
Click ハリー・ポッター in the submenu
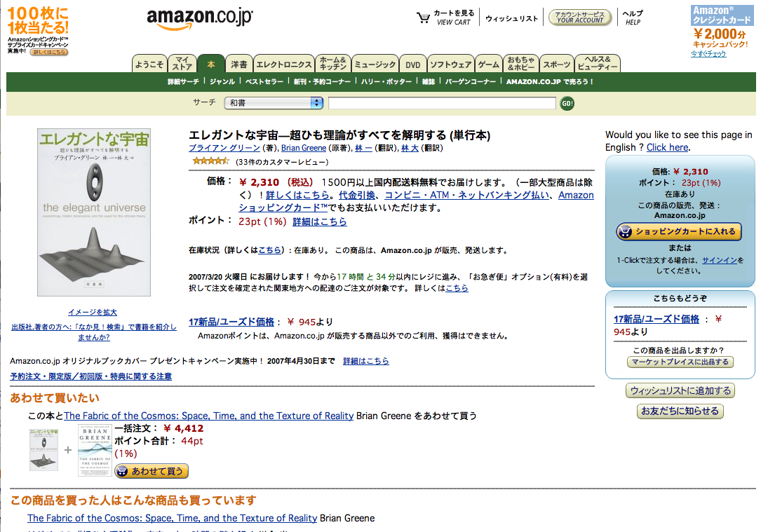click(386, 82)
